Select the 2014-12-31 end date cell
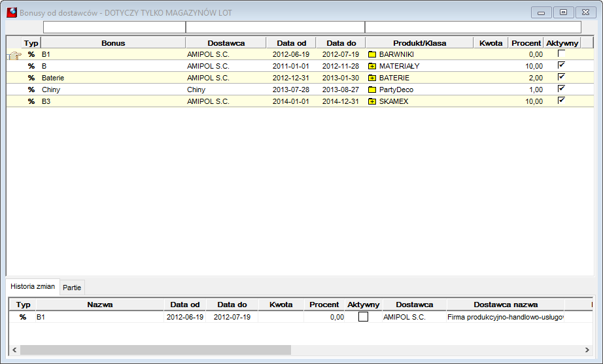The height and width of the screenshot is (364, 603). 340,101
